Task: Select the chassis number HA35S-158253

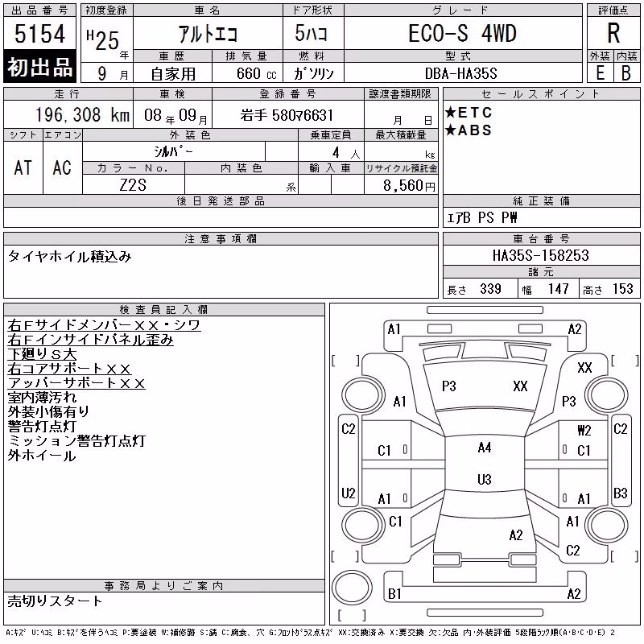Action: (540, 255)
